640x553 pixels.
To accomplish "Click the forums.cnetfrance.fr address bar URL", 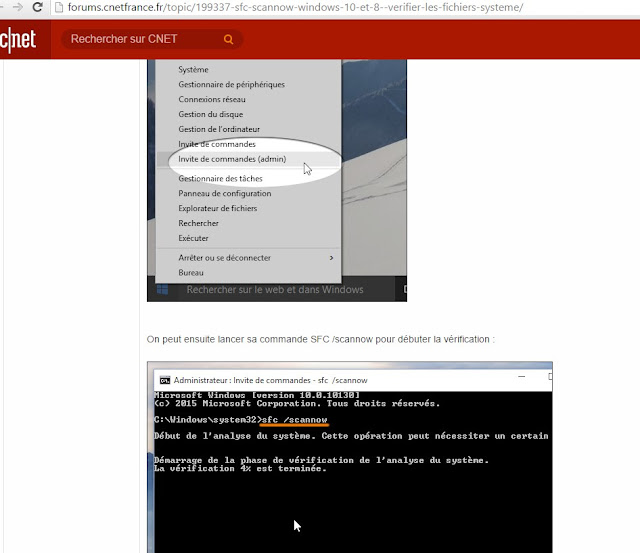I will [x=295, y=7].
